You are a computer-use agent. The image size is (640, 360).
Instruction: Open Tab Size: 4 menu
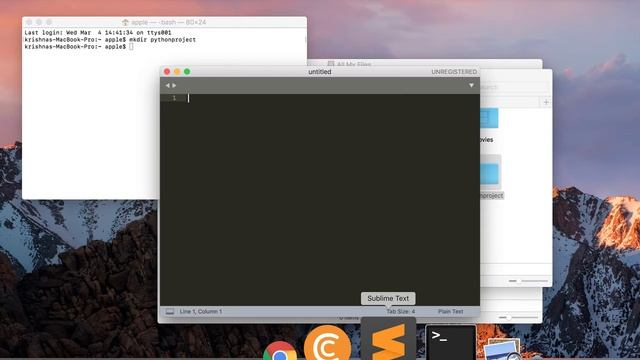pyautogui.click(x=400, y=311)
